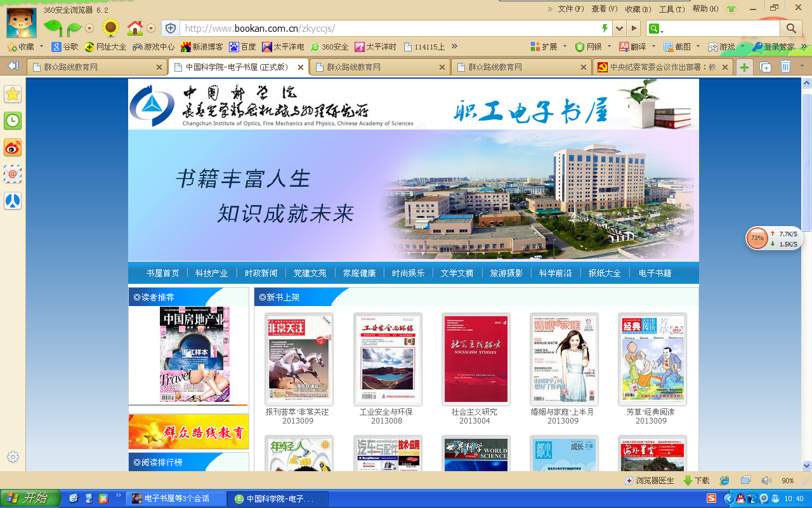Click the sidebar history clock icon

point(13,121)
